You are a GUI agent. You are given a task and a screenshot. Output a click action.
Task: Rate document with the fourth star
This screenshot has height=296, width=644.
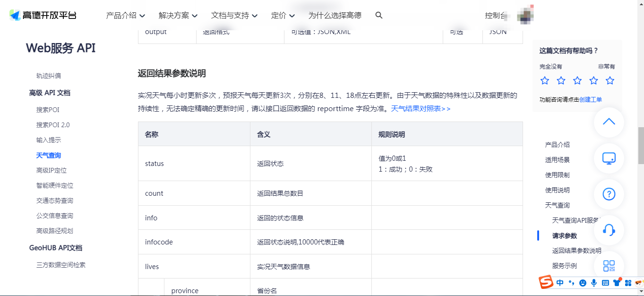tap(593, 80)
